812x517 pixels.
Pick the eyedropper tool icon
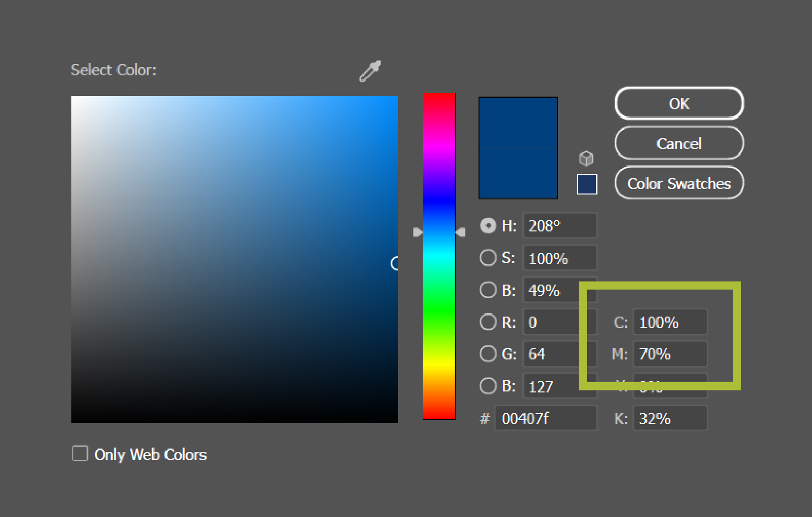(370, 71)
